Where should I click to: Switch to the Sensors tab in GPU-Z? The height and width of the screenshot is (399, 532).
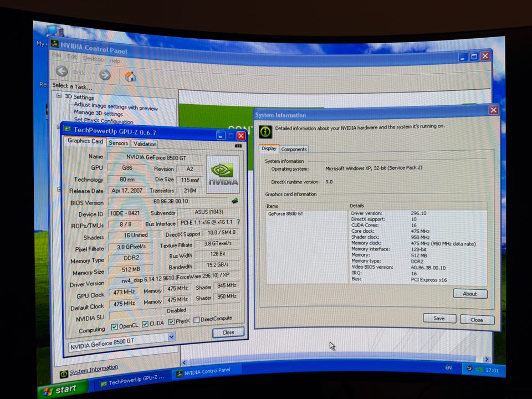[x=118, y=143]
